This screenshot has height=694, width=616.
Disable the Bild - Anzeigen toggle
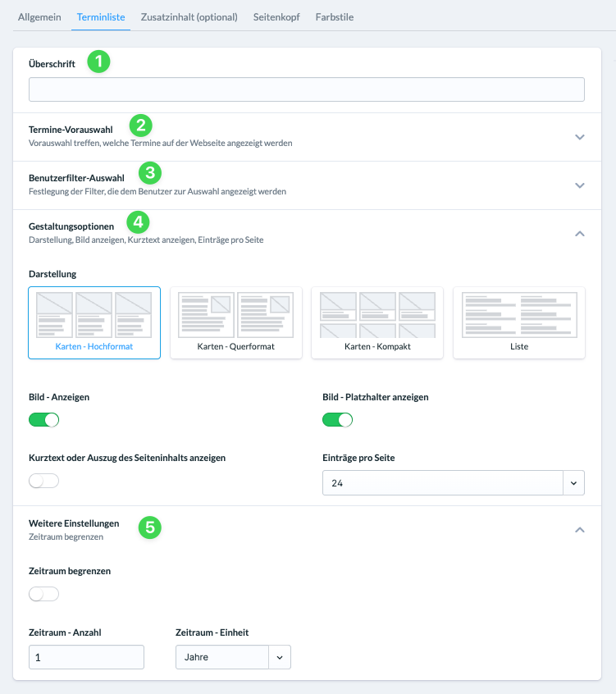[43, 419]
